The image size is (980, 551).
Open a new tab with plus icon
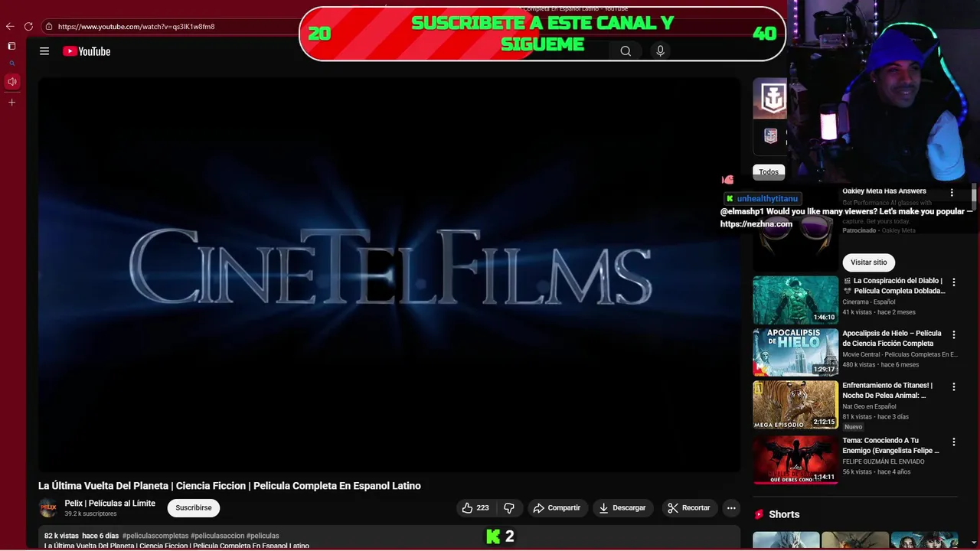click(11, 102)
